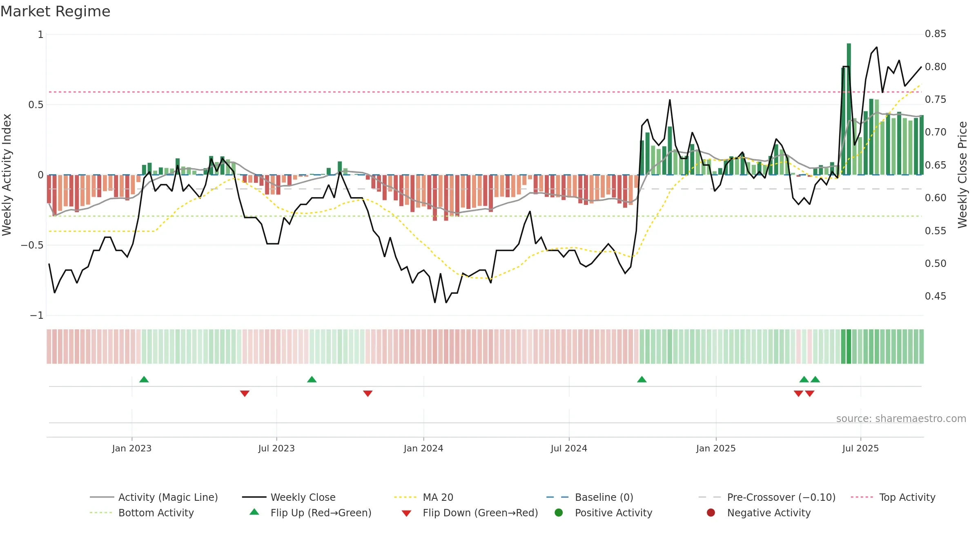Select the Flip Up marker just after Jan 2023

coord(144,380)
